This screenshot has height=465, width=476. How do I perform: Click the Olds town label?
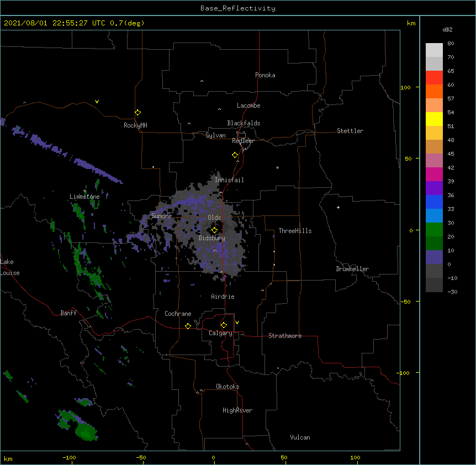[x=214, y=218]
